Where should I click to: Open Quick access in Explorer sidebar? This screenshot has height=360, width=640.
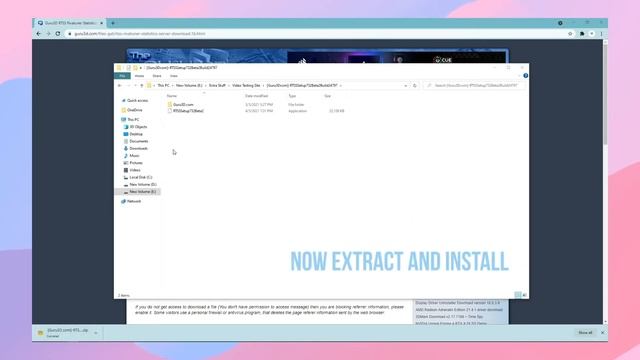tap(137, 100)
